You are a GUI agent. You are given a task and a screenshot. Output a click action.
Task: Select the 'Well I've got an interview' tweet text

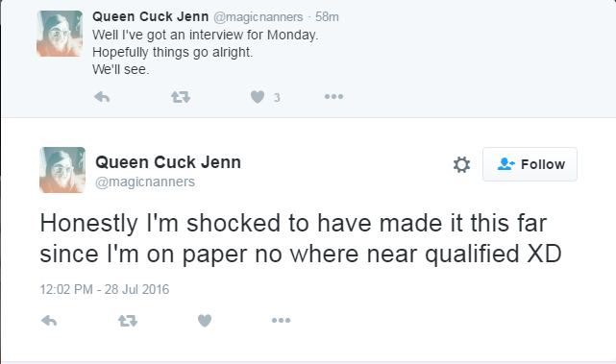[x=205, y=52]
